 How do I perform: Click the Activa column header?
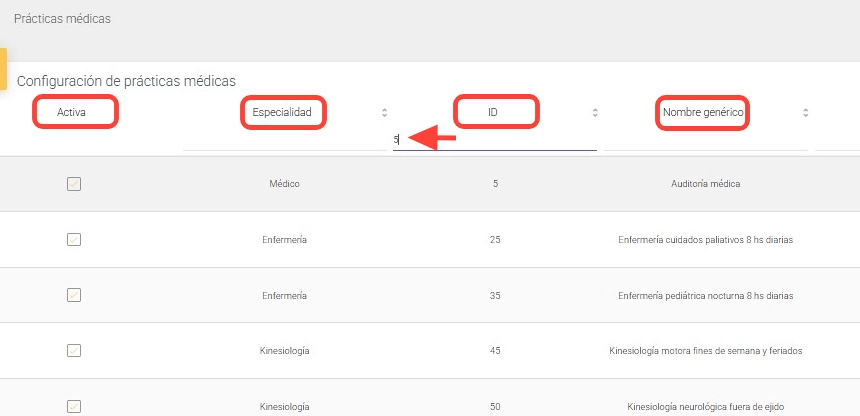click(x=72, y=113)
